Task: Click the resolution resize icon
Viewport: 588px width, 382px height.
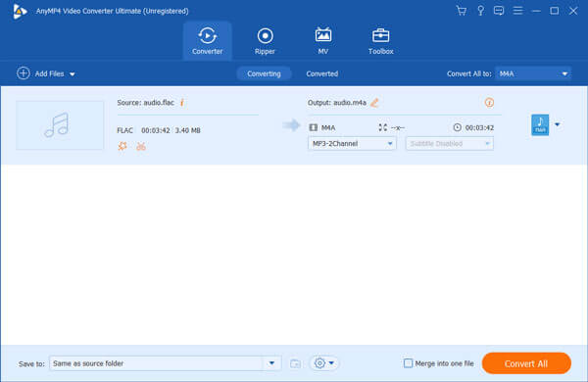Action: [x=382, y=127]
